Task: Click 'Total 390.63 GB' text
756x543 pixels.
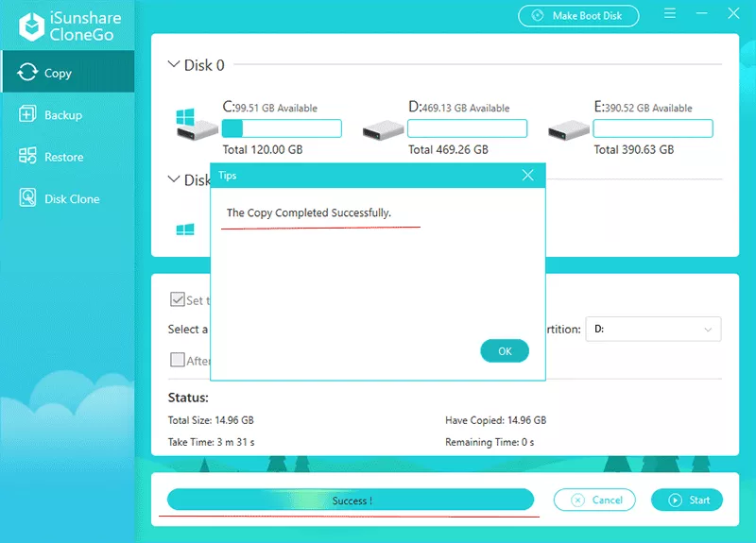Action: click(x=633, y=150)
